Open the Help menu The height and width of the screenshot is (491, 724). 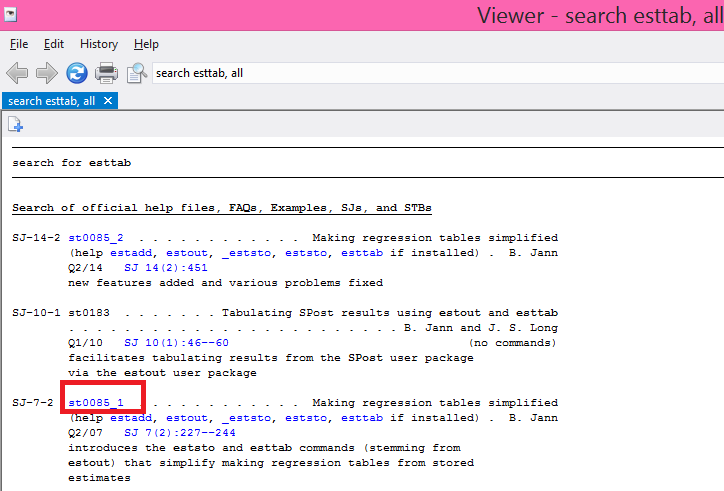[146, 44]
